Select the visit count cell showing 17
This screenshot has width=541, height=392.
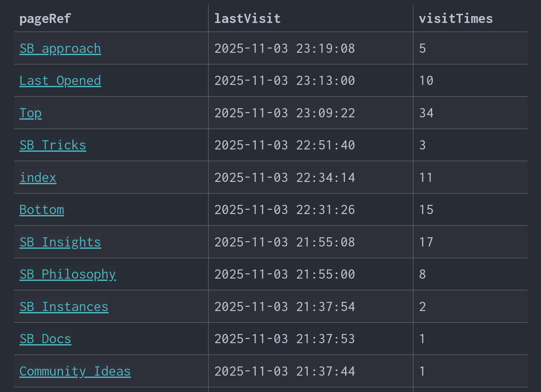[426, 242]
